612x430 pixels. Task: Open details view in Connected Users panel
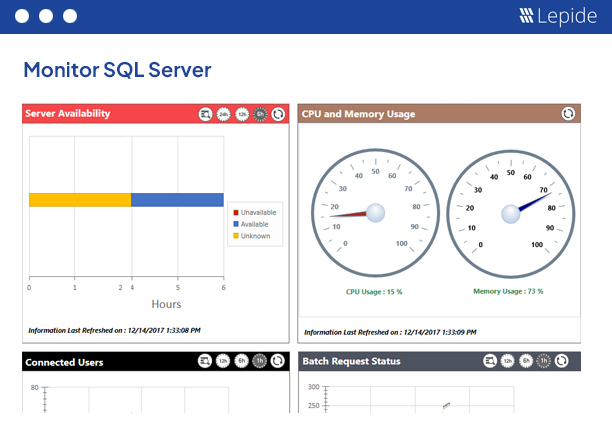tap(205, 361)
